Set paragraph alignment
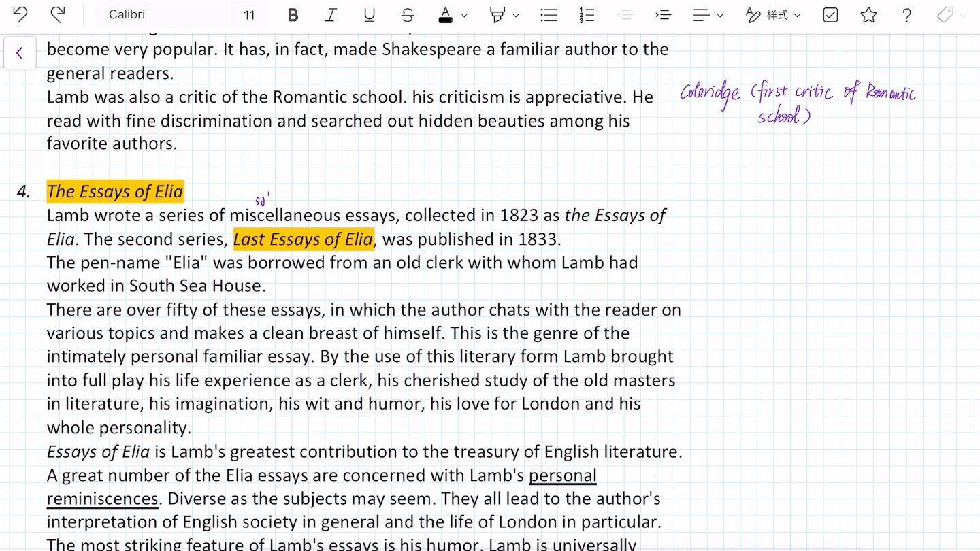The image size is (980, 551). click(x=702, y=15)
